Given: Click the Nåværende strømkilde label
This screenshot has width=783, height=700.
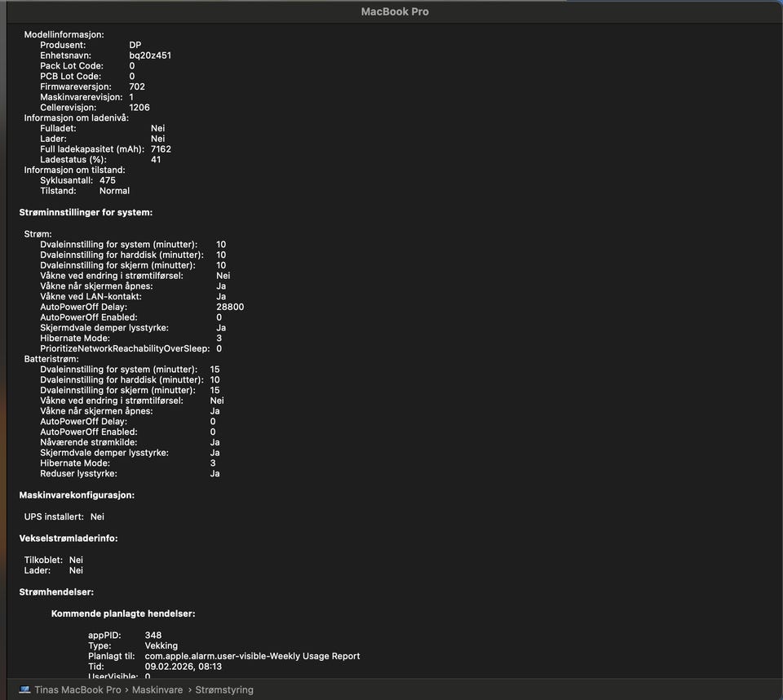Looking at the screenshot, I should coord(88,442).
